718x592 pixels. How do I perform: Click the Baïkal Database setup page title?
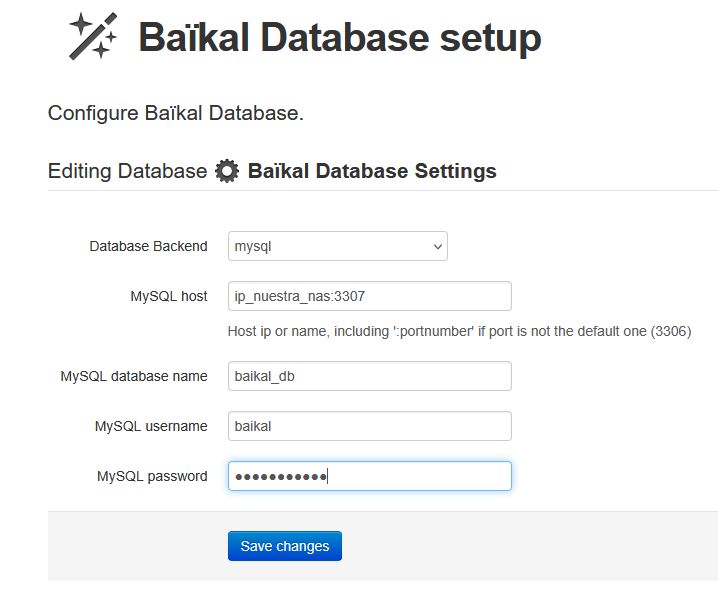click(x=339, y=38)
